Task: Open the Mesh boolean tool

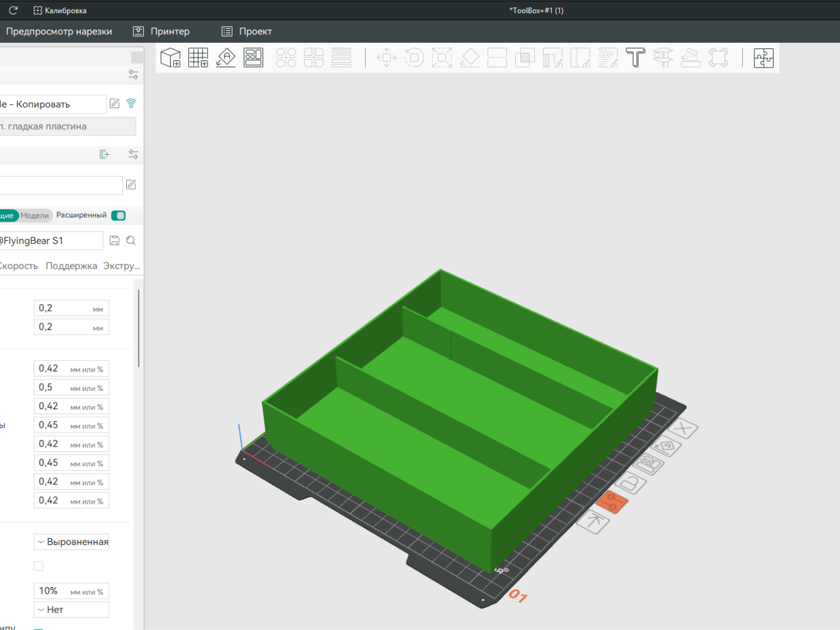Action: 525,58
